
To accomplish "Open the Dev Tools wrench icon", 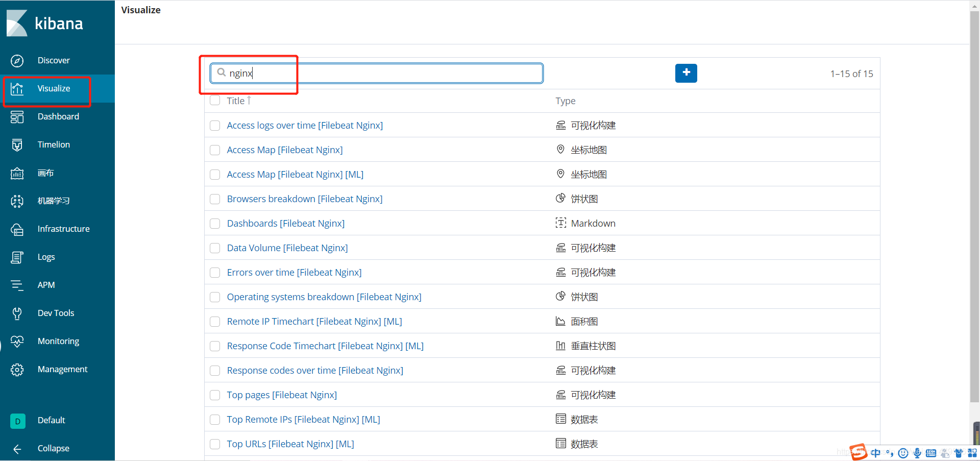I will click(x=17, y=313).
